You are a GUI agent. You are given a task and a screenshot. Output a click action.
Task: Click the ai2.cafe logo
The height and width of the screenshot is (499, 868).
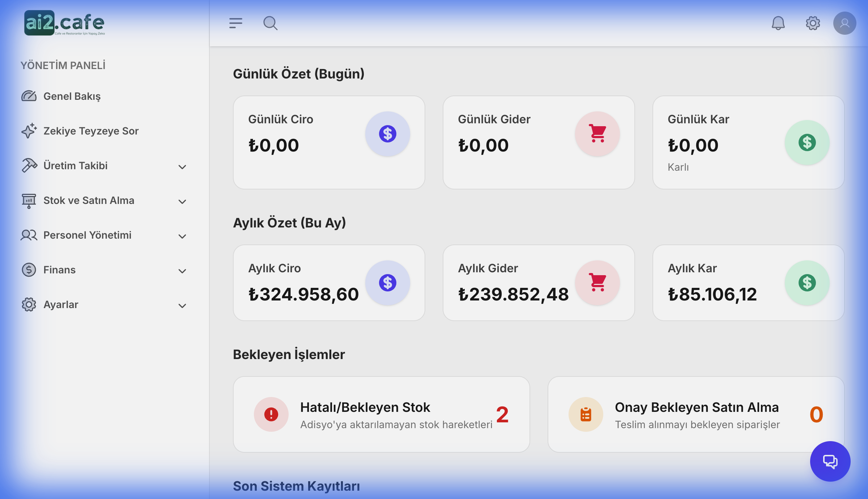point(64,23)
